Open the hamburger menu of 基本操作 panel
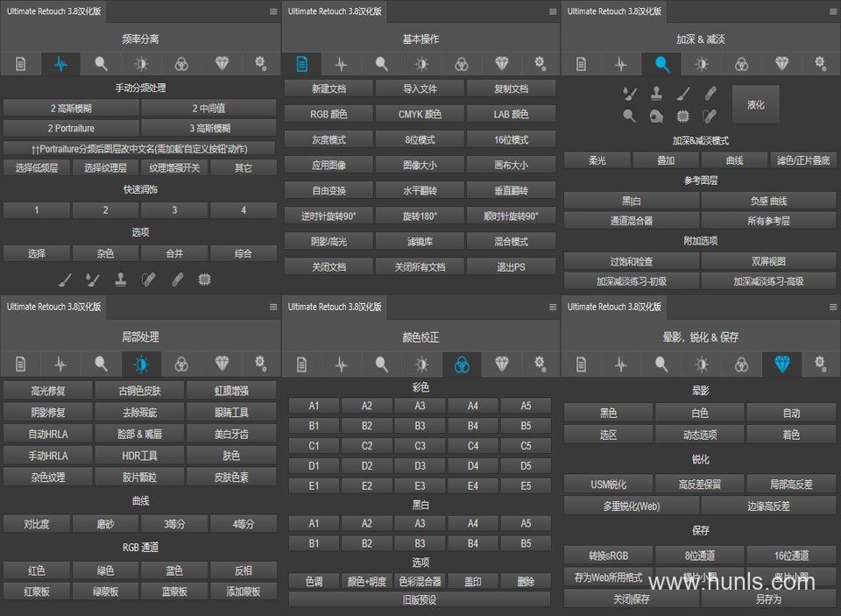 click(x=553, y=11)
